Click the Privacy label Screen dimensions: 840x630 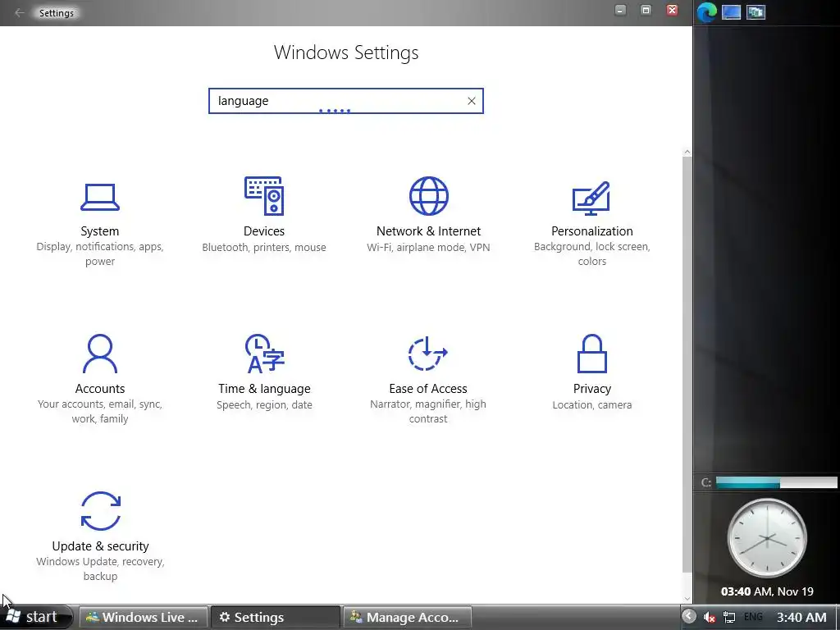pyautogui.click(x=592, y=388)
